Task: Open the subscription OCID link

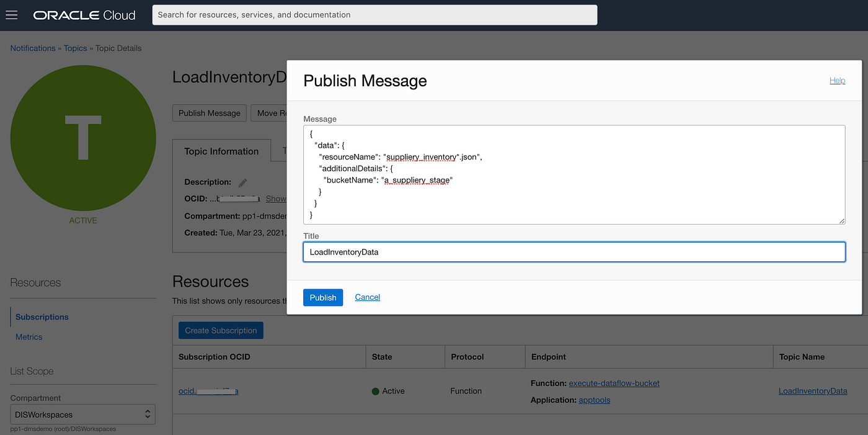Action: [x=208, y=391]
